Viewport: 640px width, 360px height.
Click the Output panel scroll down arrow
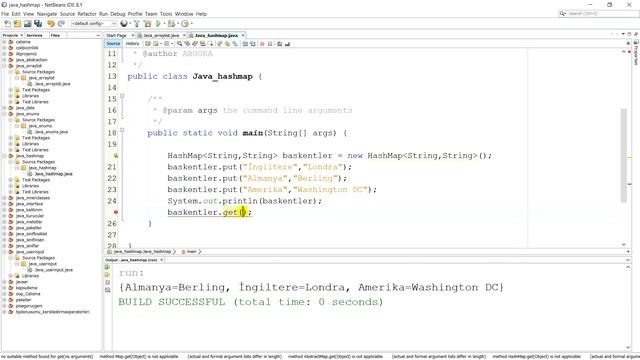pos(628,347)
